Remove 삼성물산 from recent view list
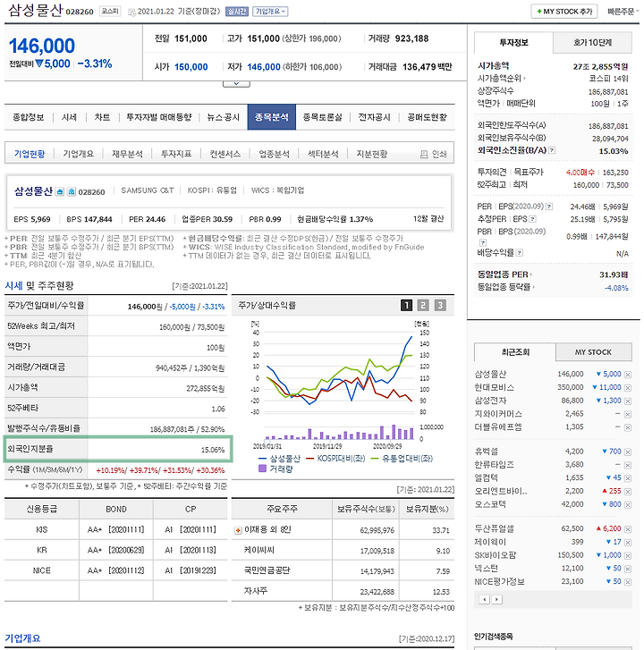This screenshot has width=644, height=650. [x=627, y=375]
